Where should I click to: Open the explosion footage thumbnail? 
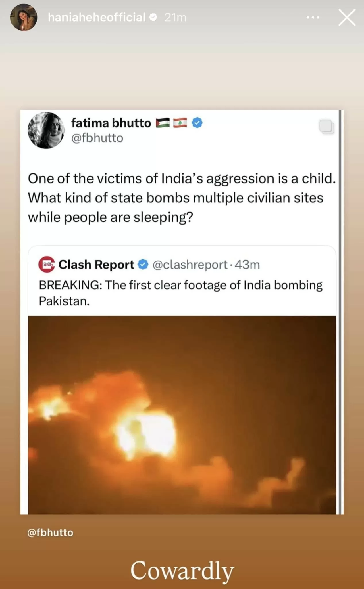click(182, 415)
